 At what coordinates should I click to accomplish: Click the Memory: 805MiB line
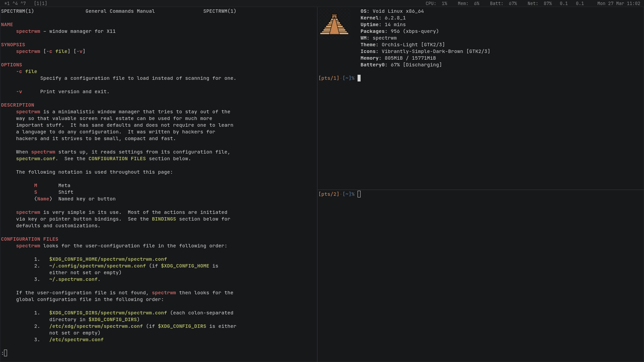point(398,58)
